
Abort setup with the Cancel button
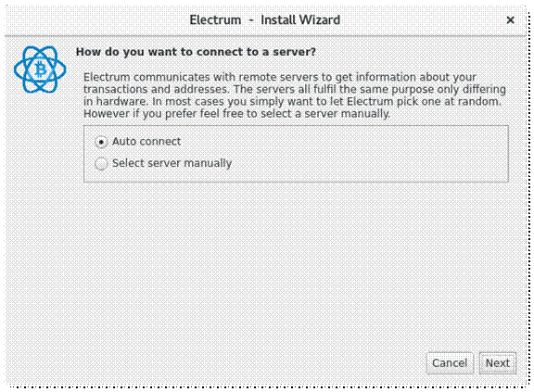[450, 363]
